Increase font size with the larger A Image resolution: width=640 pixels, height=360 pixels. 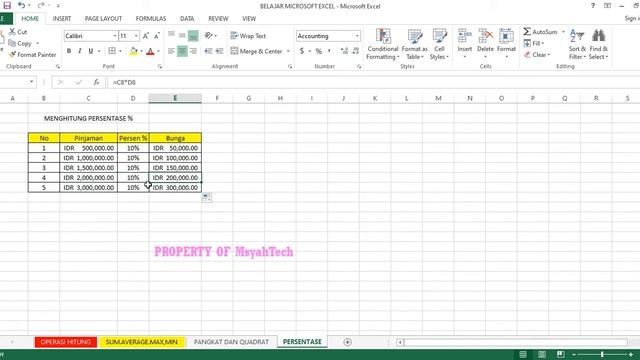(146, 36)
